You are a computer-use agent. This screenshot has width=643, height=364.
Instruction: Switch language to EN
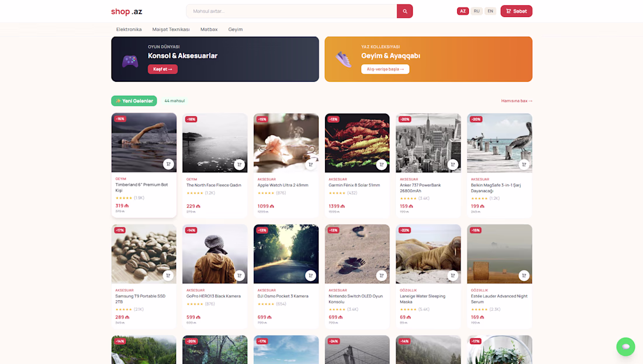490,11
